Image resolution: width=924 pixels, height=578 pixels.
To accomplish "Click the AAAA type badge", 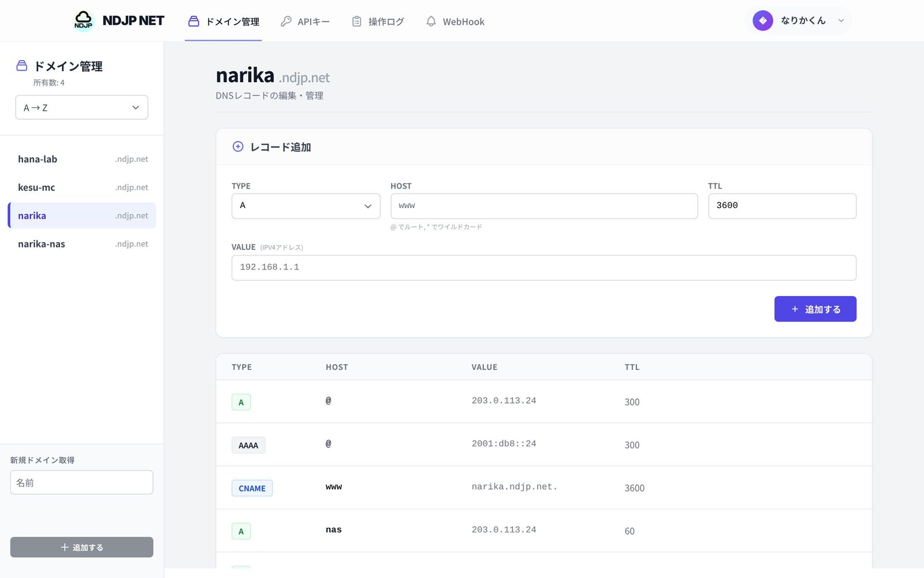I will (248, 445).
